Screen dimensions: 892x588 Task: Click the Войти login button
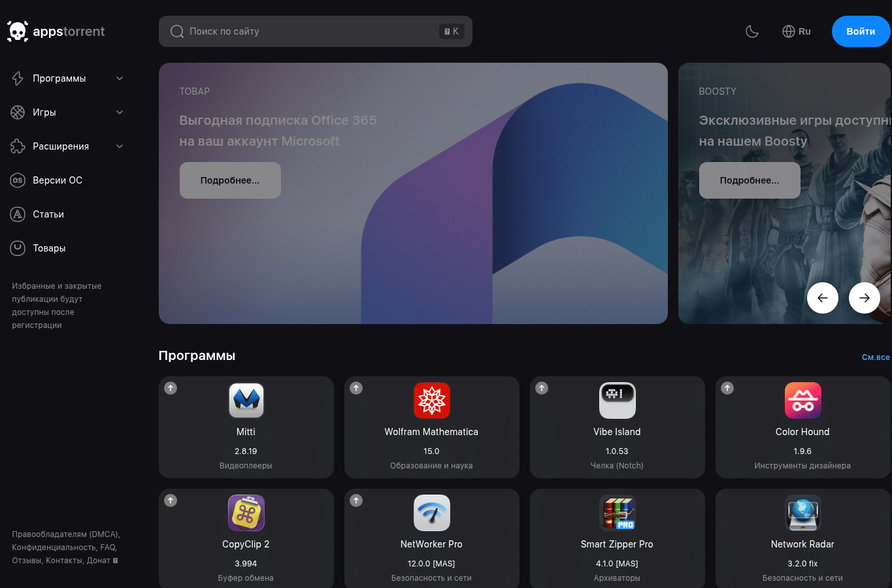click(861, 31)
